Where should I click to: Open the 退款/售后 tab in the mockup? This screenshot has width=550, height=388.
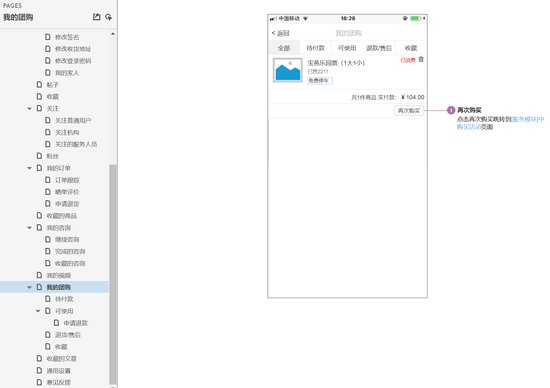378,48
